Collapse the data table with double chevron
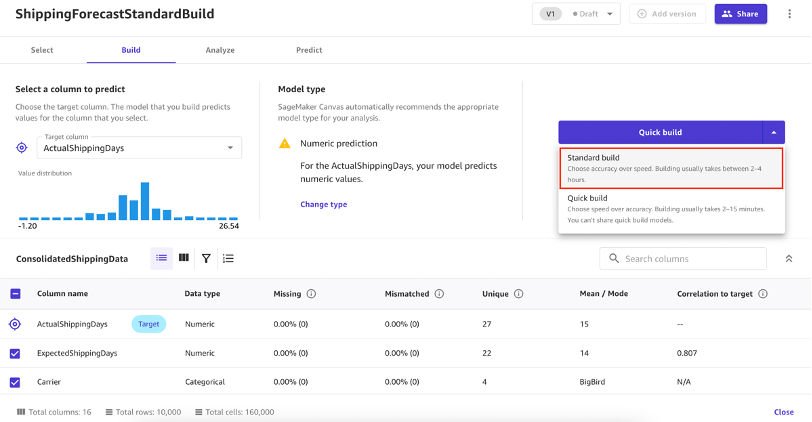Image resolution: width=812 pixels, height=422 pixels. 789,259
